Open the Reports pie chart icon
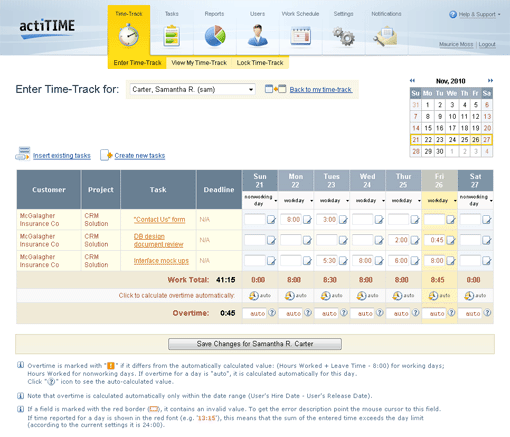 tap(215, 35)
